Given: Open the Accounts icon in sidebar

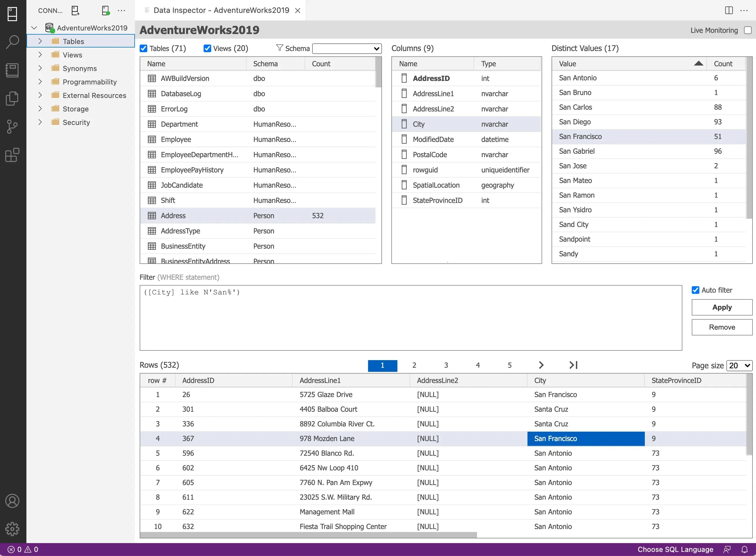Looking at the screenshot, I should click(12, 501).
